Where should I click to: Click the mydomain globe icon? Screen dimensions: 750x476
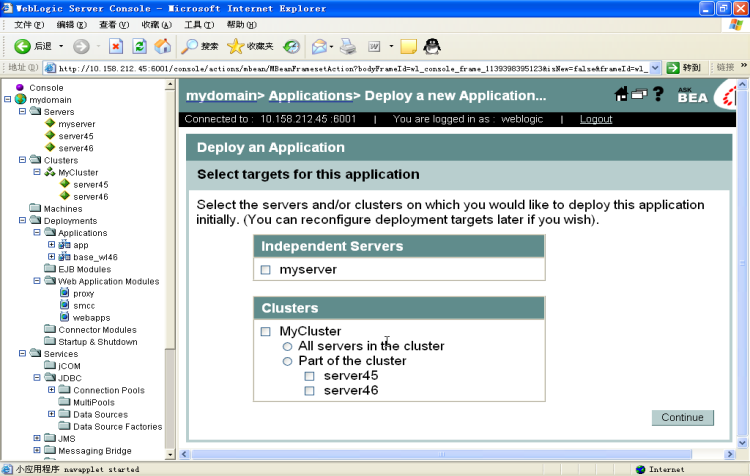click(21, 99)
